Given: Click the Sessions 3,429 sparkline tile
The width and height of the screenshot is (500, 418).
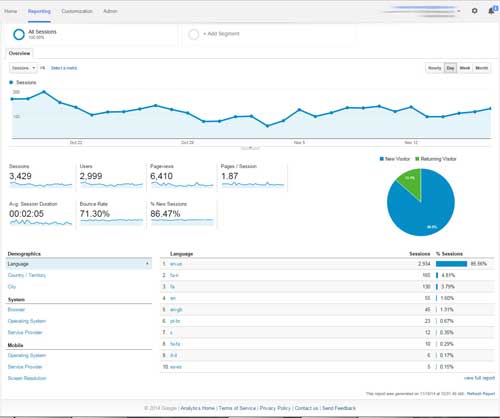Looking at the screenshot, I should pyautogui.click(x=40, y=177).
